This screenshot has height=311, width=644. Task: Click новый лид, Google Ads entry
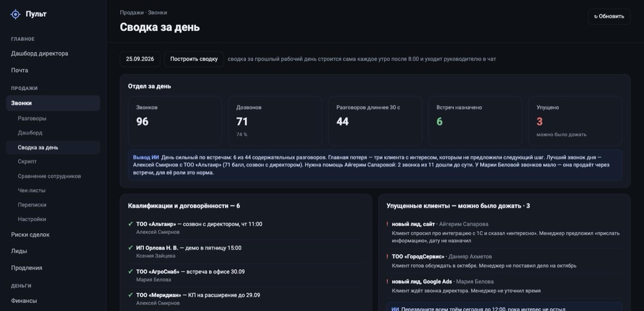pyautogui.click(x=422, y=282)
